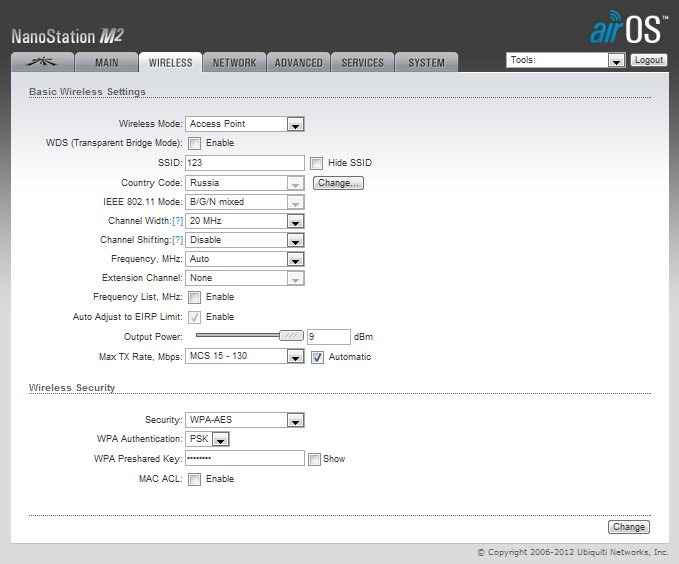The width and height of the screenshot is (679, 564).
Task: Click the airOS logo
Action: (x=628, y=28)
